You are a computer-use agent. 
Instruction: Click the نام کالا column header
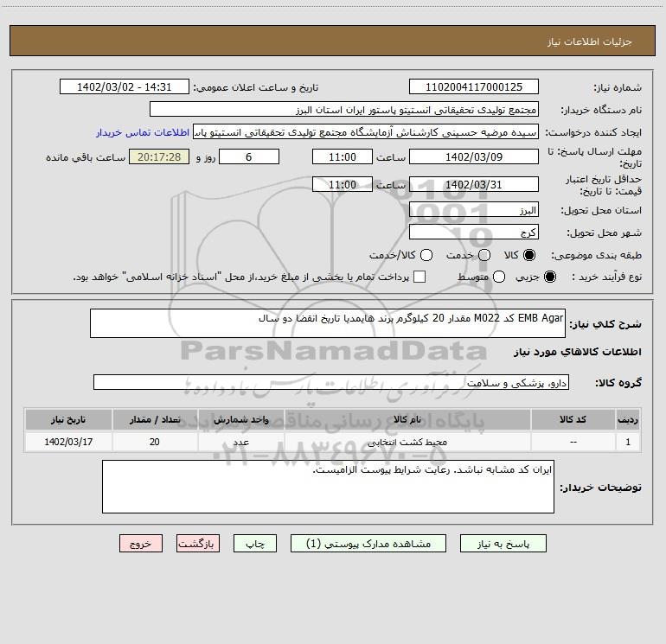(x=407, y=420)
